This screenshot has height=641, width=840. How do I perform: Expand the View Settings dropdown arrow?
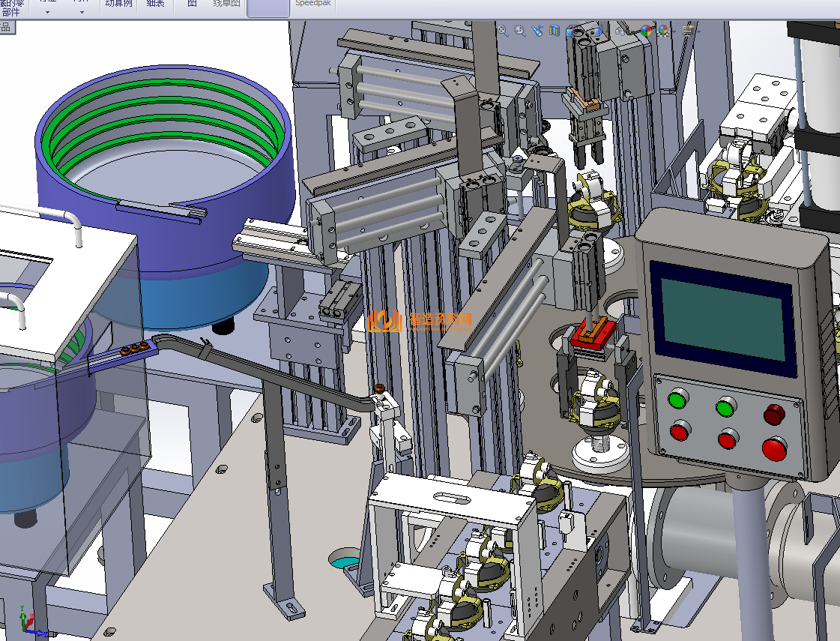coord(698,31)
